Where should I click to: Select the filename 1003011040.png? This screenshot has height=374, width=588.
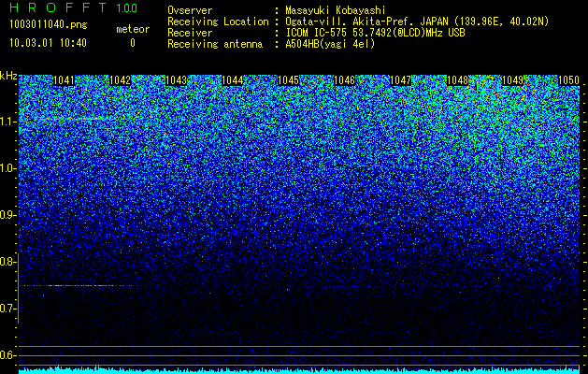point(48,24)
